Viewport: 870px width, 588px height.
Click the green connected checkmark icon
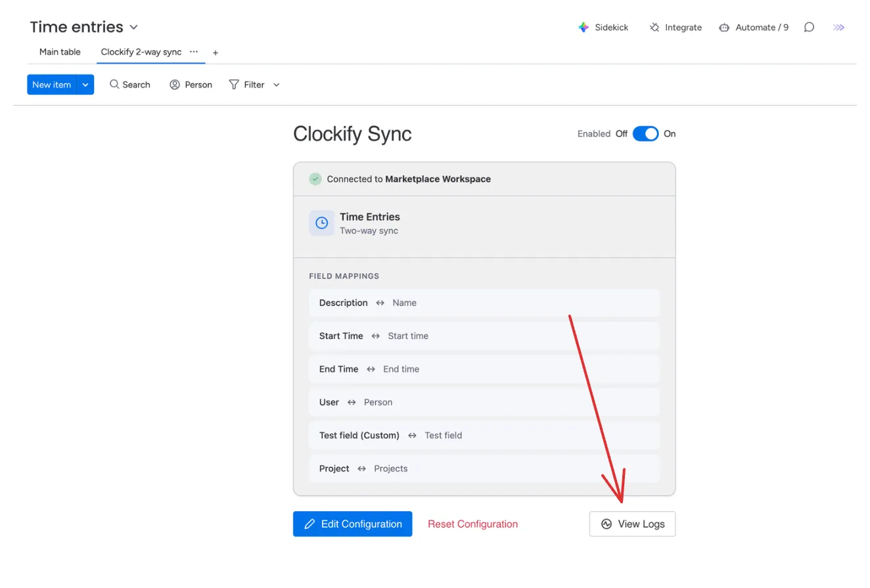point(315,178)
